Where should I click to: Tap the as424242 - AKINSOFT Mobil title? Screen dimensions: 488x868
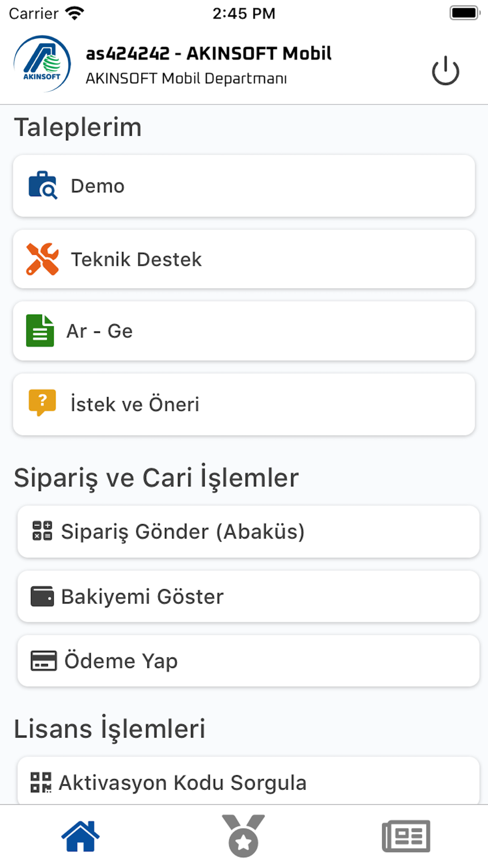point(208,53)
